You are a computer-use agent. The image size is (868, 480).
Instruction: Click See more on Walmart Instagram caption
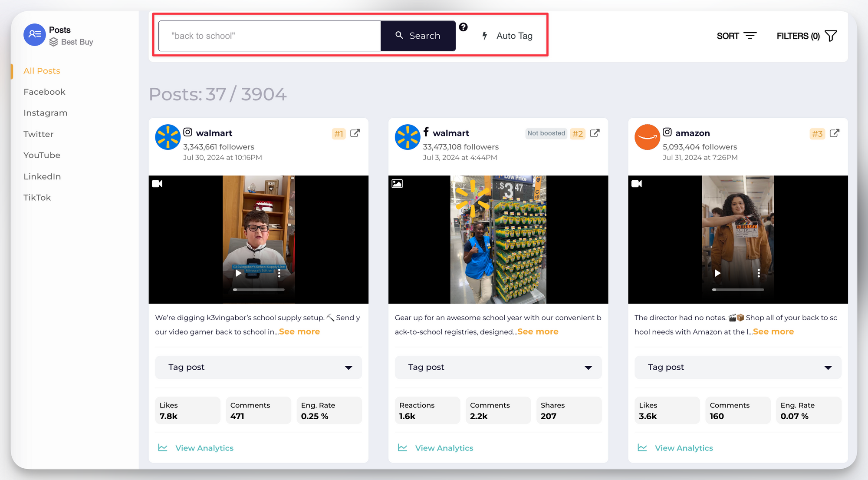coord(299,331)
